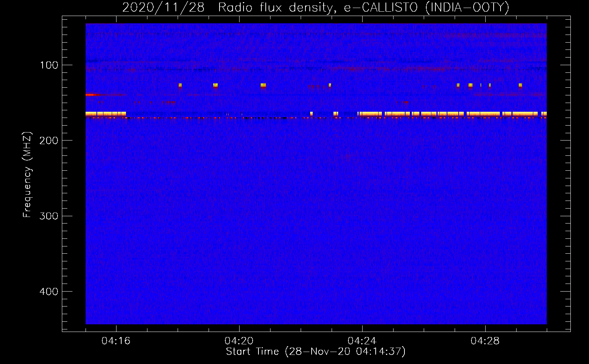Screen dimensions: 589x364
Task: Click the 04:16 time tick label
Action: 116,341
